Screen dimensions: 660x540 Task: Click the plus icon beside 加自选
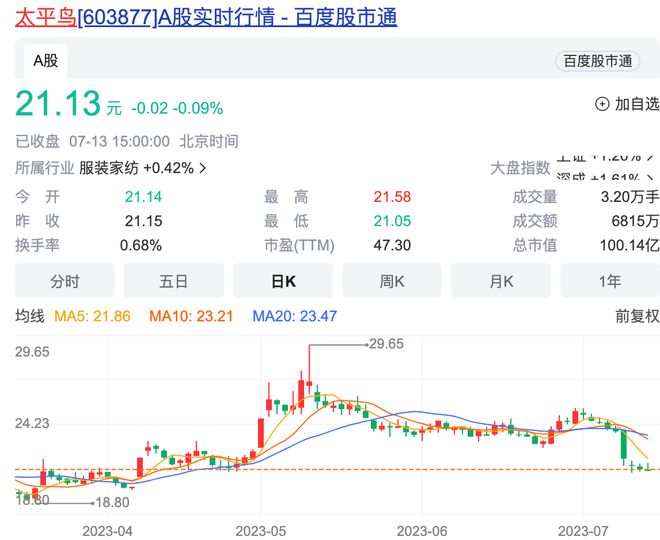coord(602,104)
